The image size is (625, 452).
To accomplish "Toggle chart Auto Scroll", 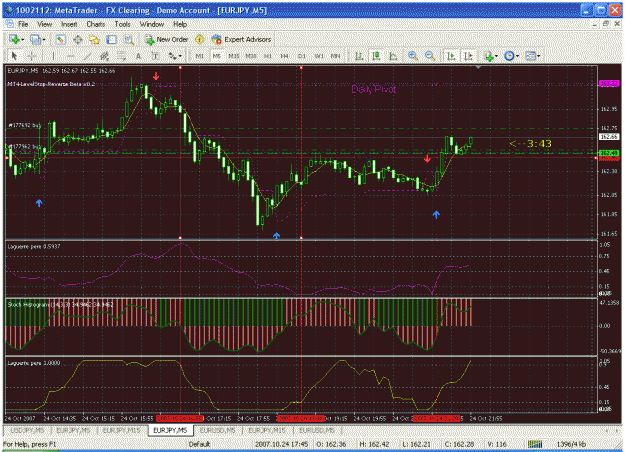I will (451, 56).
